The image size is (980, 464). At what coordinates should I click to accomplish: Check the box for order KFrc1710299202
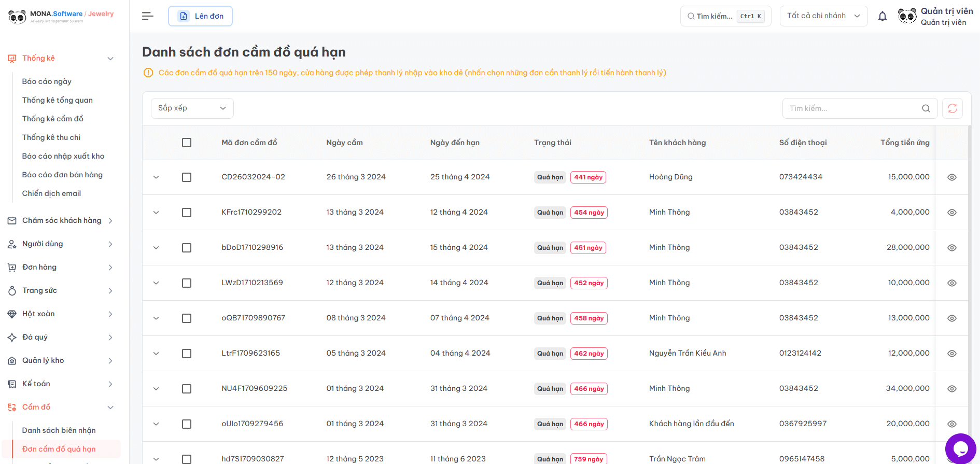point(187,213)
